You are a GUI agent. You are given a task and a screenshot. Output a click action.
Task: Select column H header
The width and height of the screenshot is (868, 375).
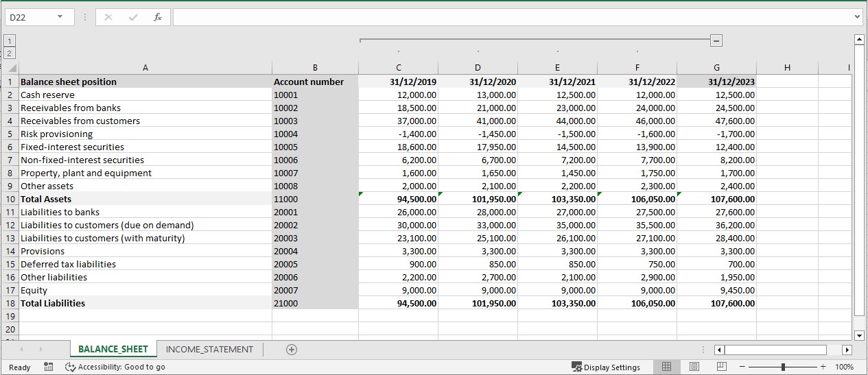click(787, 67)
